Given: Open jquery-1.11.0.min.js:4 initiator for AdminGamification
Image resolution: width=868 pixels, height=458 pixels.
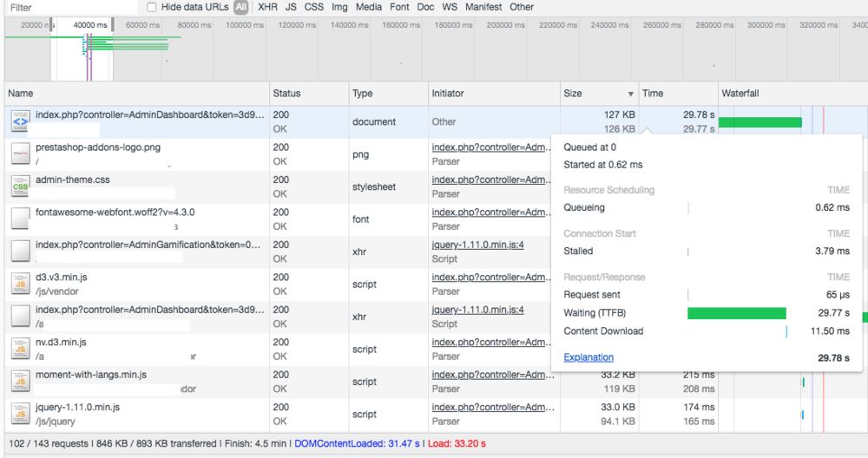Looking at the screenshot, I should (477, 245).
